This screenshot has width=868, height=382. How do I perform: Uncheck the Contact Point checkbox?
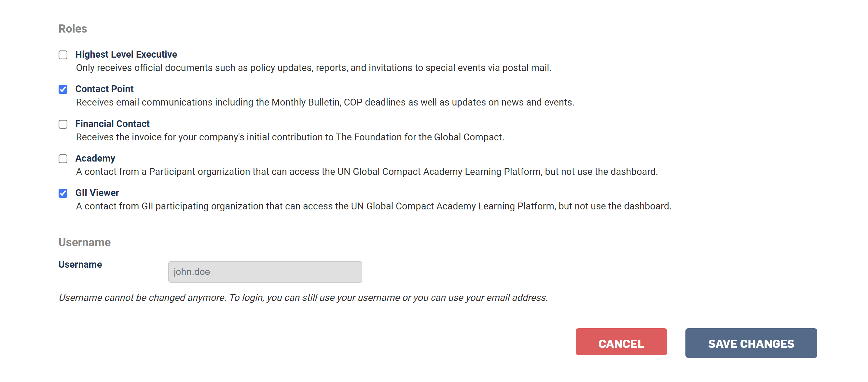pyautogui.click(x=63, y=89)
